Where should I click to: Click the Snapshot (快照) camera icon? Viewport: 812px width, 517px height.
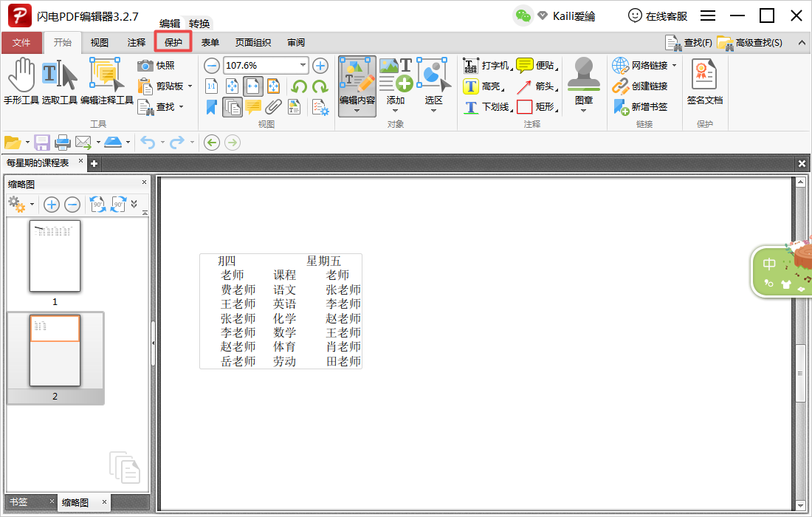(x=145, y=66)
